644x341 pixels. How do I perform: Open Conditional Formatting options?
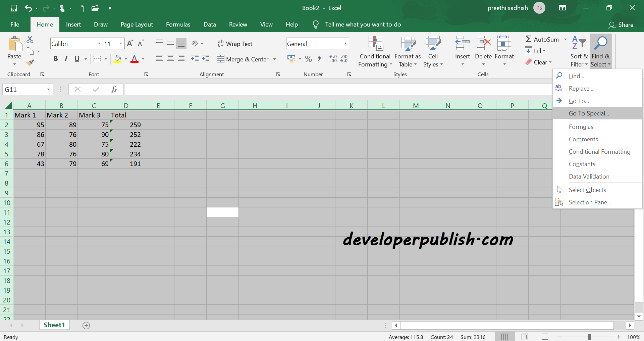[x=375, y=51]
